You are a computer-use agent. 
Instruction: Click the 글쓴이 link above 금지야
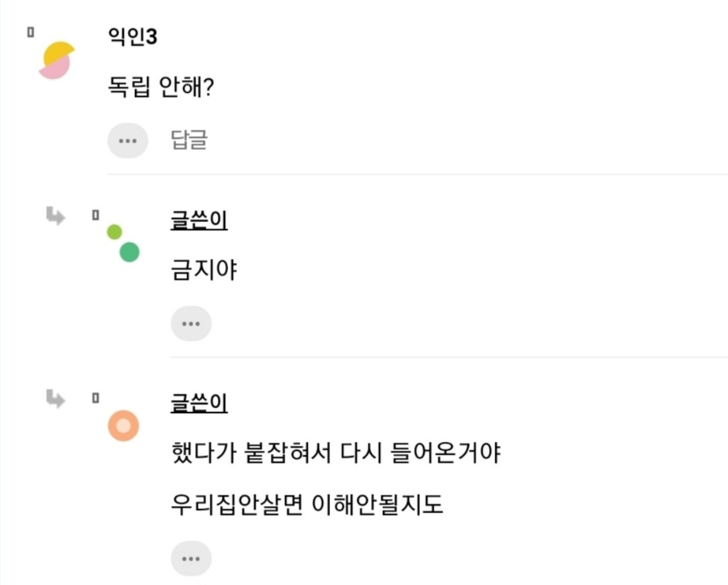click(x=199, y=220)
